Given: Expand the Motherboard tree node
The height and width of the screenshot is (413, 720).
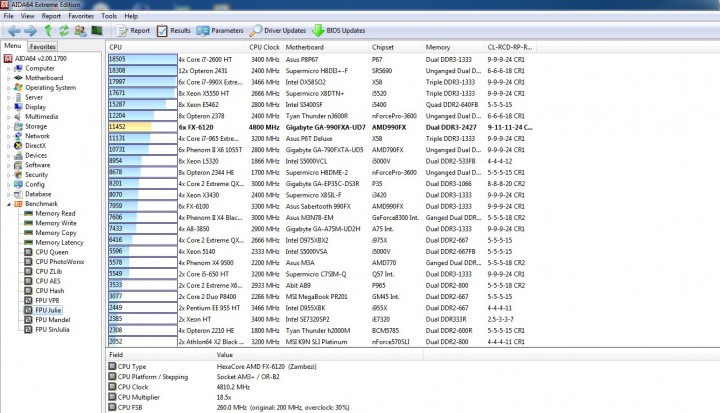Looking at the screenshot, I should point(8,78).
